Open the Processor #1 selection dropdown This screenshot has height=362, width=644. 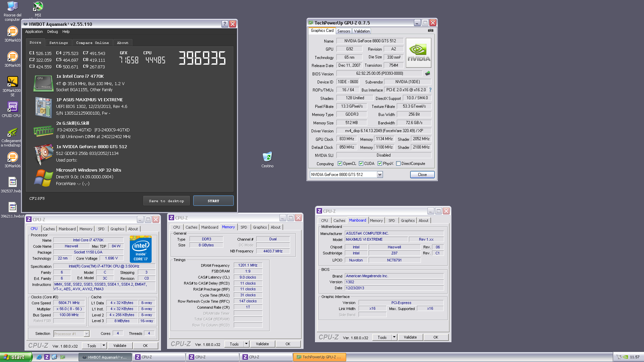tap(87, 334)
